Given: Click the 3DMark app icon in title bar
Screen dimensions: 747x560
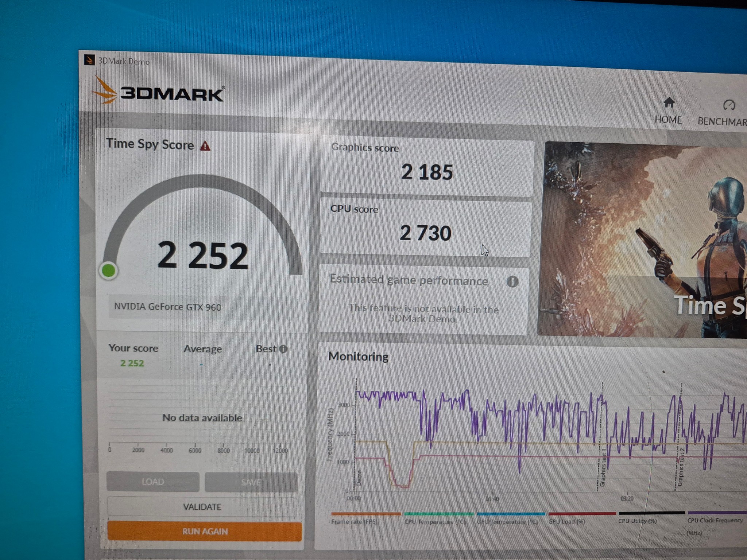Looking at the screenshot, I should [x=89, y=60].
